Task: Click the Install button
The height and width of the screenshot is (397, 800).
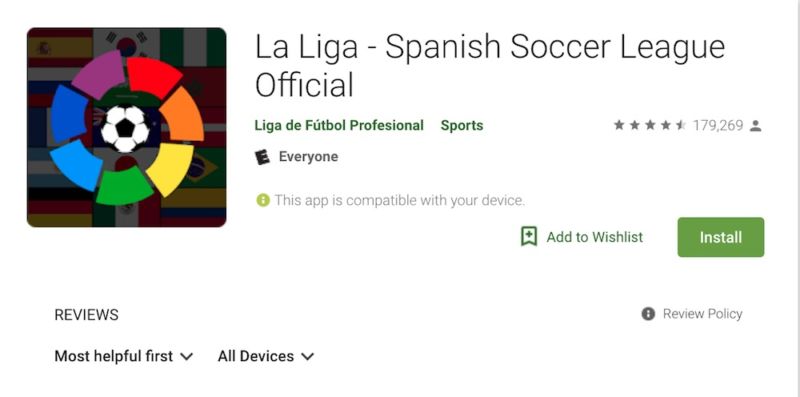Action: click(720, 237)
